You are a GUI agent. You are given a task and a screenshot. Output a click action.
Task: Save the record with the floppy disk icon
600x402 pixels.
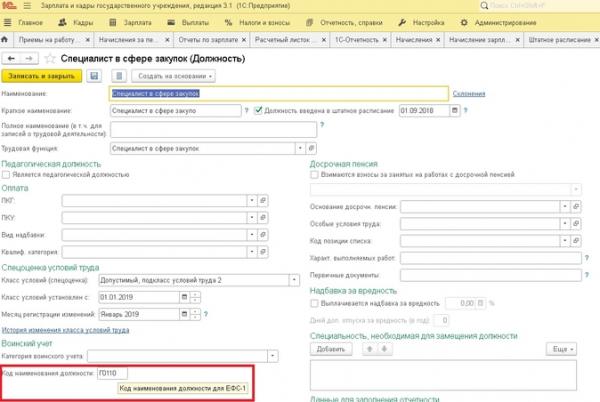point(94,76)
